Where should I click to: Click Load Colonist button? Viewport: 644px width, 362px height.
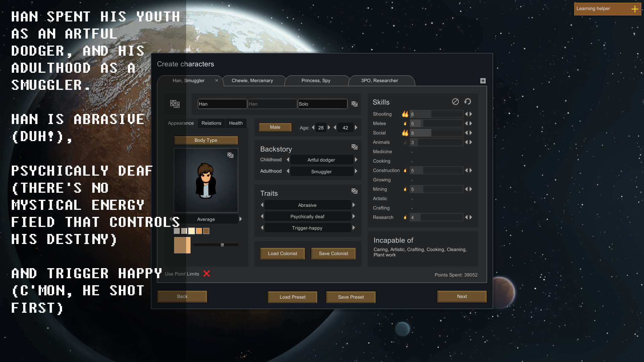pos(282,254)
